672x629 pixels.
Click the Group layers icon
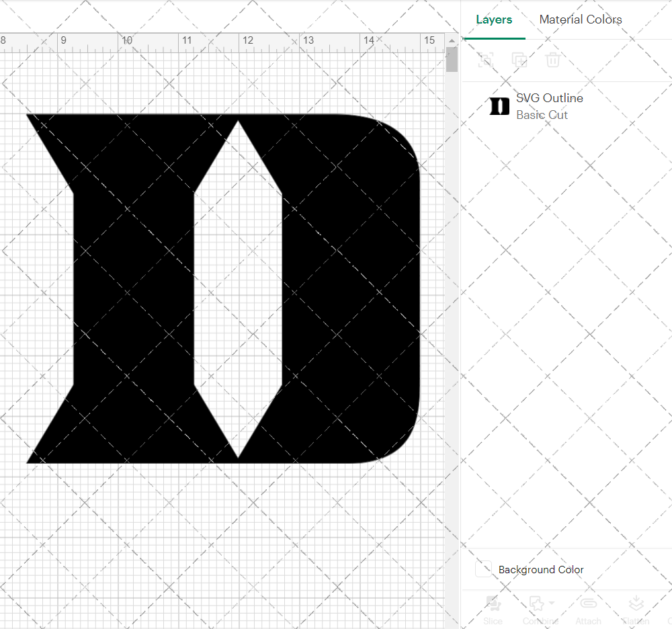[x=486, y=60]
